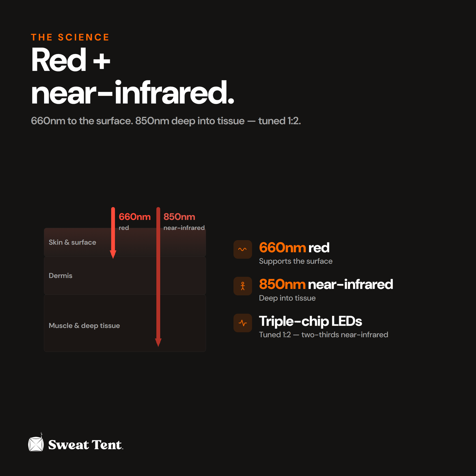Image resolution: width=476 pixels, height=476 pixels.
Task: Click 'Deep into tissue' description text
Action: pos(287,298)
